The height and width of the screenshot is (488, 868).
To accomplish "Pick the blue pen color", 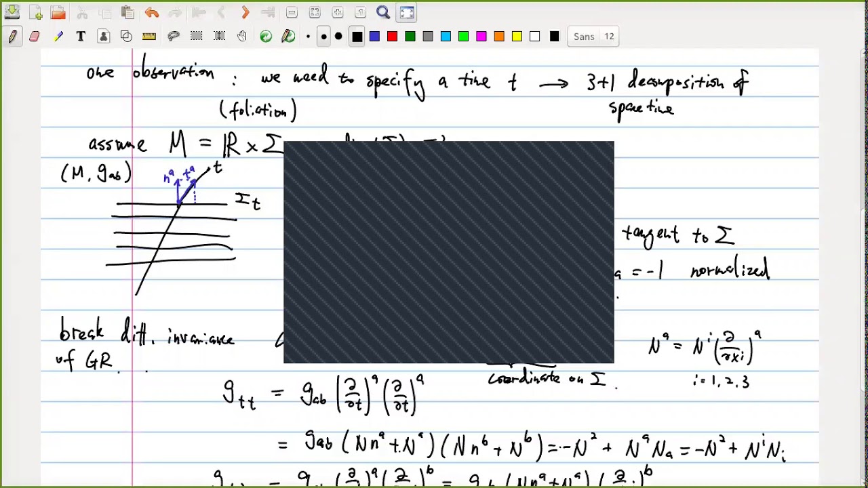I will coord(374,37).
